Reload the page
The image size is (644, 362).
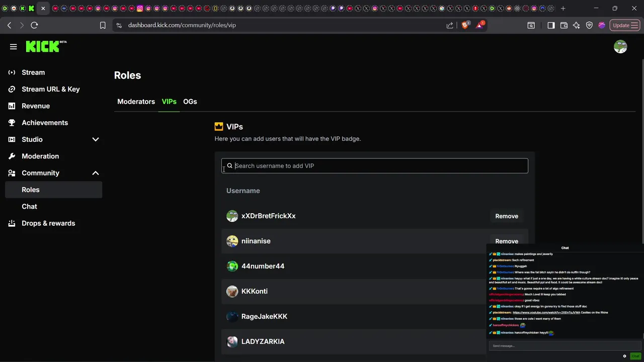pos(34,25)
